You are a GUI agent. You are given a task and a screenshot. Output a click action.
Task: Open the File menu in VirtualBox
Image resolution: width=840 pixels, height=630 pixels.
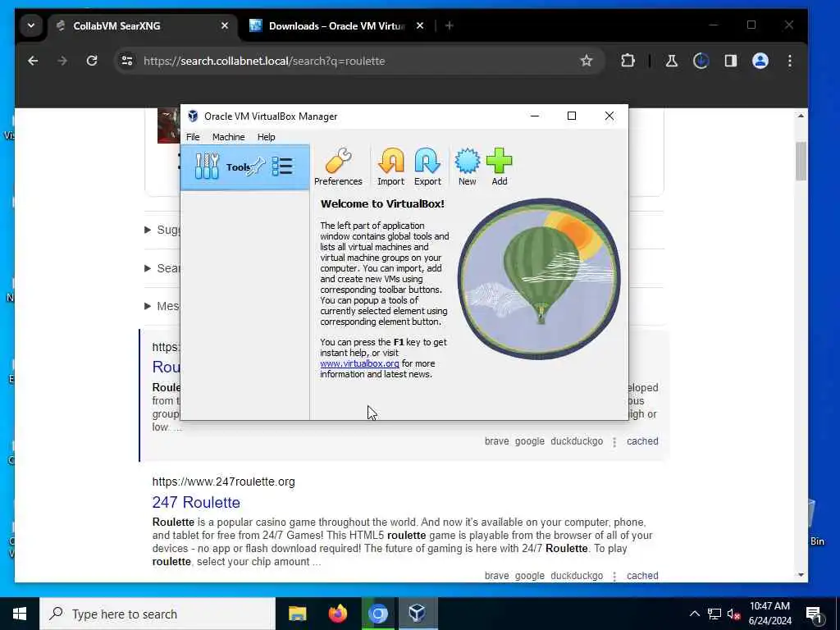tap(193, 137)
